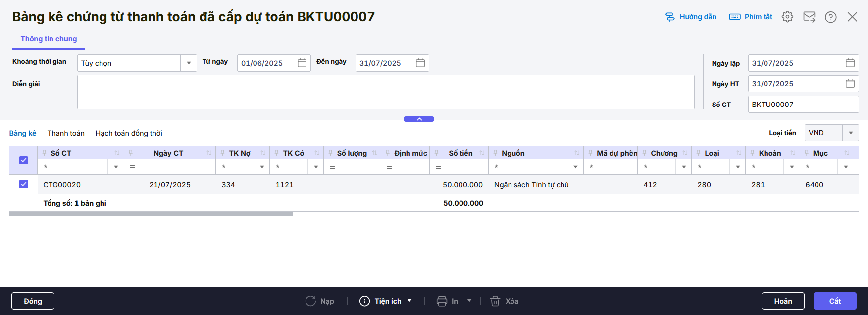Click the 21/07/2025 date cell
Screen dimensions: 868x315
pos(170,184)
